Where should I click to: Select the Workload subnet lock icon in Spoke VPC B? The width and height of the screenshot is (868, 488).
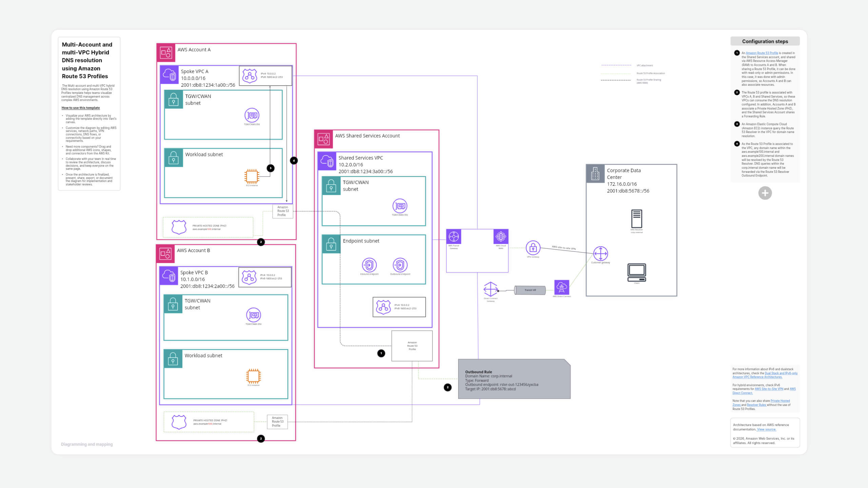tap(173, 359)
